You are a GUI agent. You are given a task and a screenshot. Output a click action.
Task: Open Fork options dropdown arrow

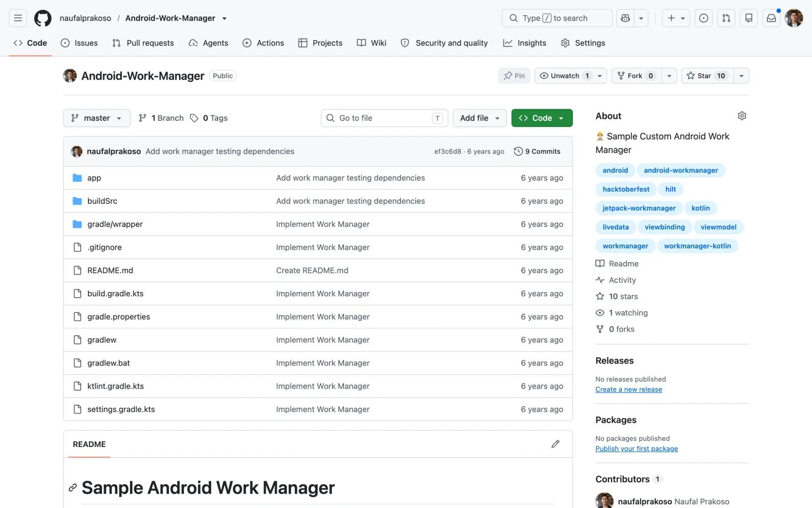(669, 76)
